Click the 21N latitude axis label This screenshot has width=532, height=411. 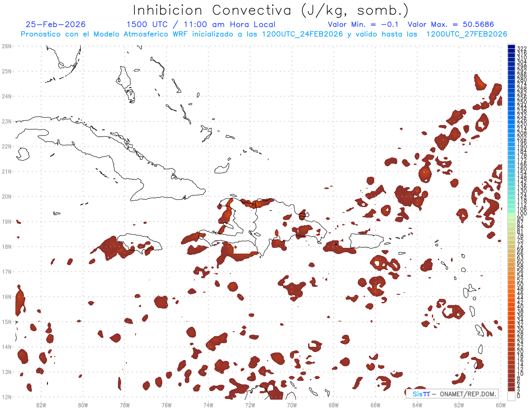tap(7, 171)
